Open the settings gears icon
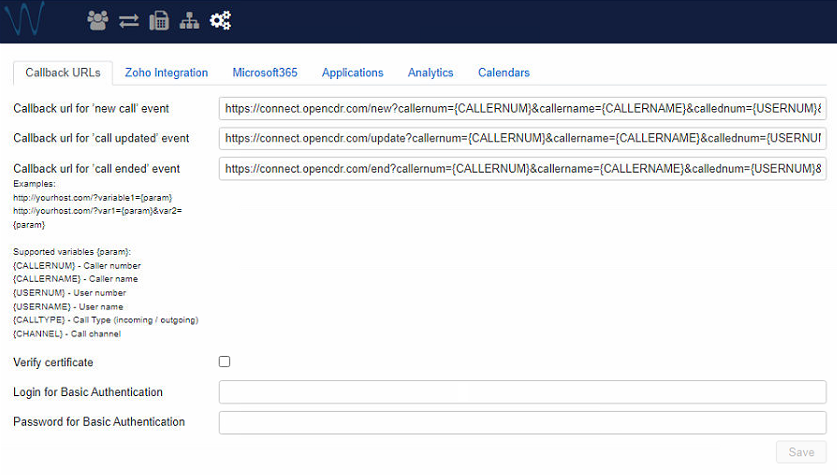The height and width of the screenshot is (475, 837). [x=221, y=20]
